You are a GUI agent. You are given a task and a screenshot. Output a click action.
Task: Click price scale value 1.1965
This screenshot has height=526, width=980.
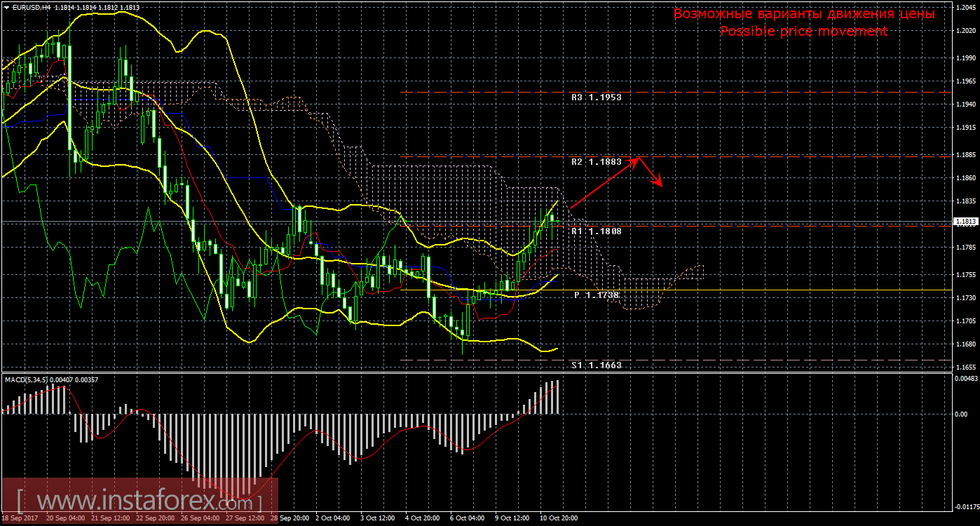[966, 81]
